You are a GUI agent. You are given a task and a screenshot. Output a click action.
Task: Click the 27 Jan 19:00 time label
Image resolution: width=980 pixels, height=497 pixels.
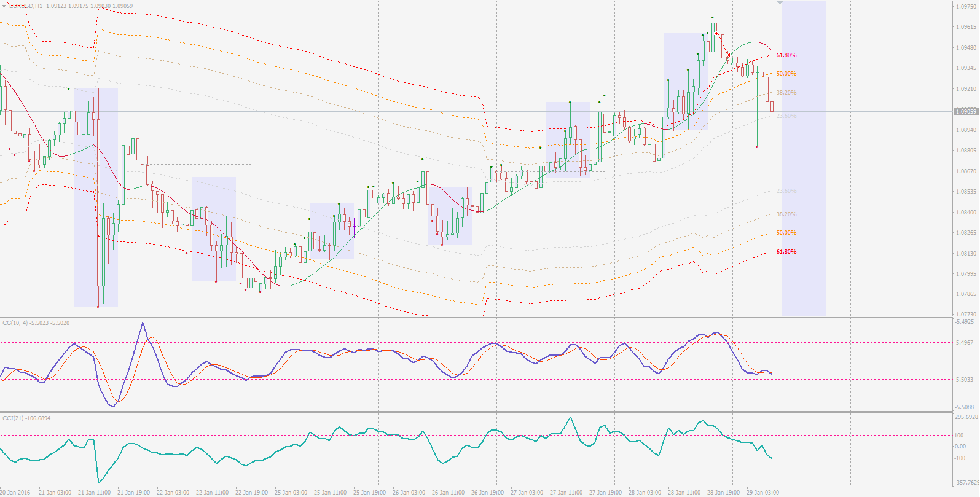coord(605,493)
